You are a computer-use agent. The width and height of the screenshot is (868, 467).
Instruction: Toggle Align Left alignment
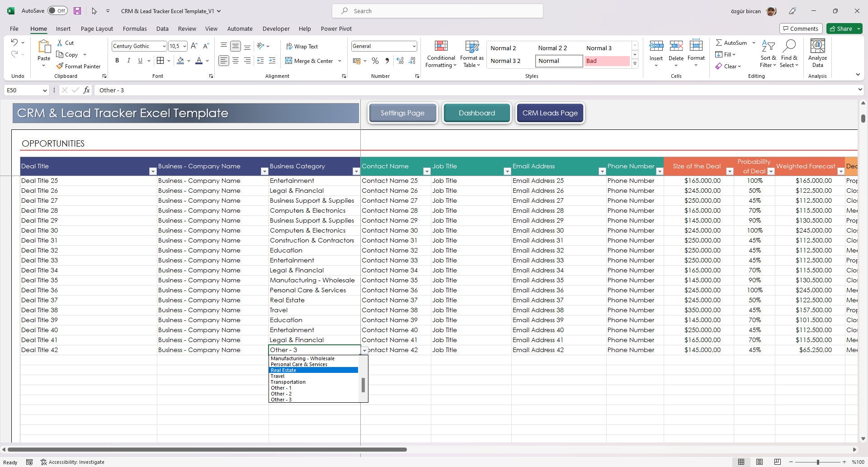224,61
